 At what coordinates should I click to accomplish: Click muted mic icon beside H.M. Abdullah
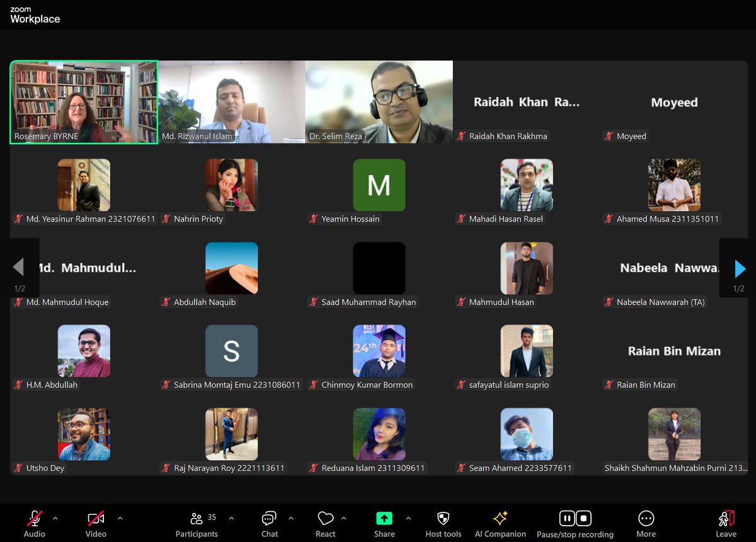point(19,385)
